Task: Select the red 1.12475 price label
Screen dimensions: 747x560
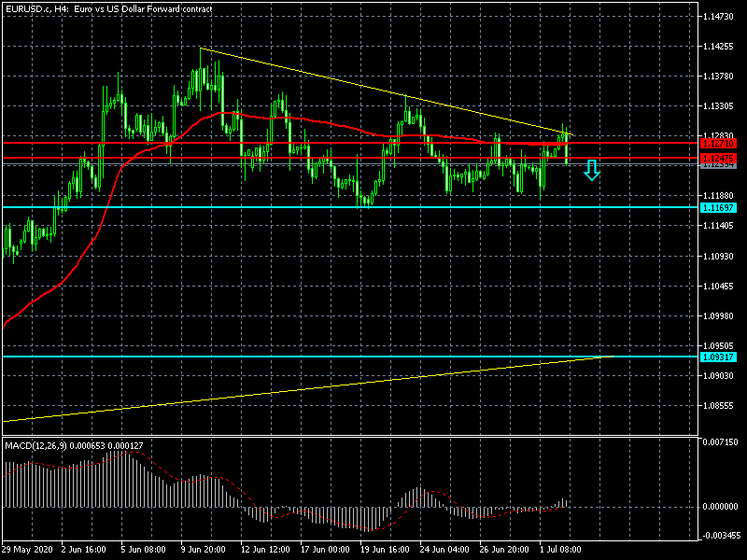Action: coord(719,159)
